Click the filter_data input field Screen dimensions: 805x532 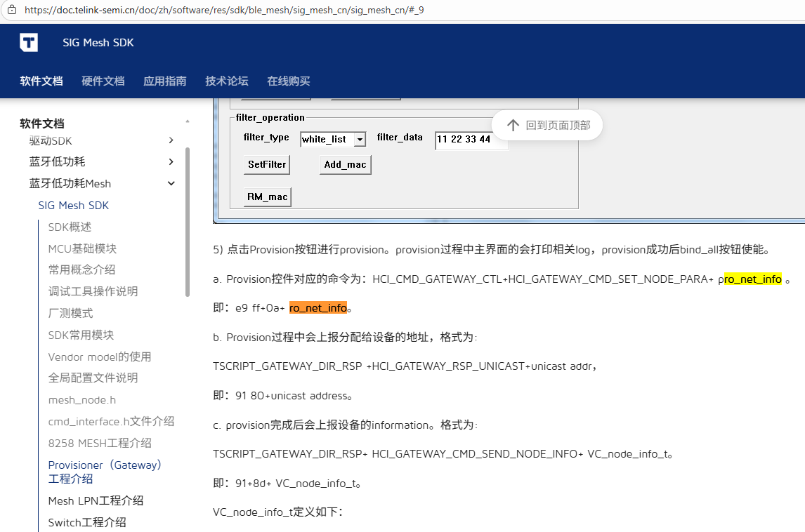[x=469, y=140]
